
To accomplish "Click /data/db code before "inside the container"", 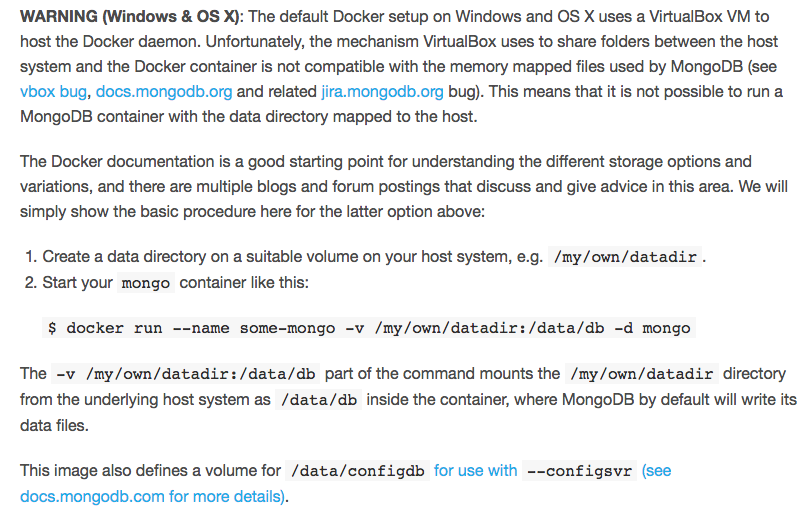I will click(318, 399).
